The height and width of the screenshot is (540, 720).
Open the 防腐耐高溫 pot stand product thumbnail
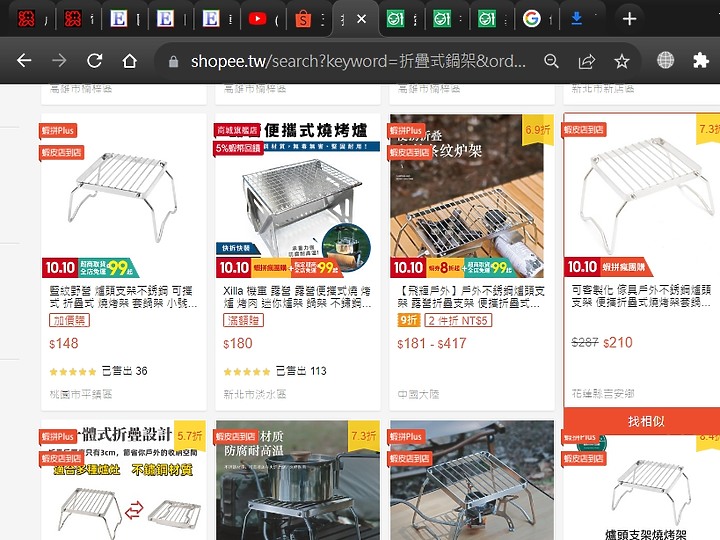(x=298, y=480)
